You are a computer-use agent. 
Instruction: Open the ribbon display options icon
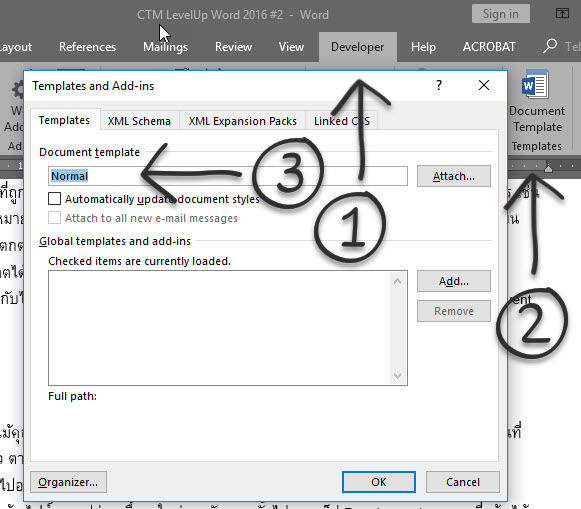click(562, 13)
